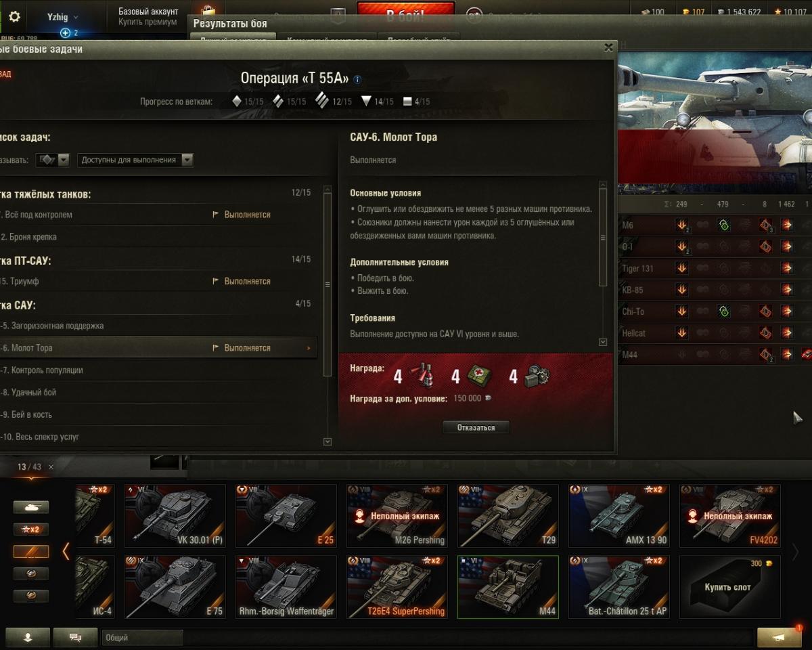Click the scroll down arrow of the mission list
The height and width of the screenshot is (650, 812).
tap(328, 442)
